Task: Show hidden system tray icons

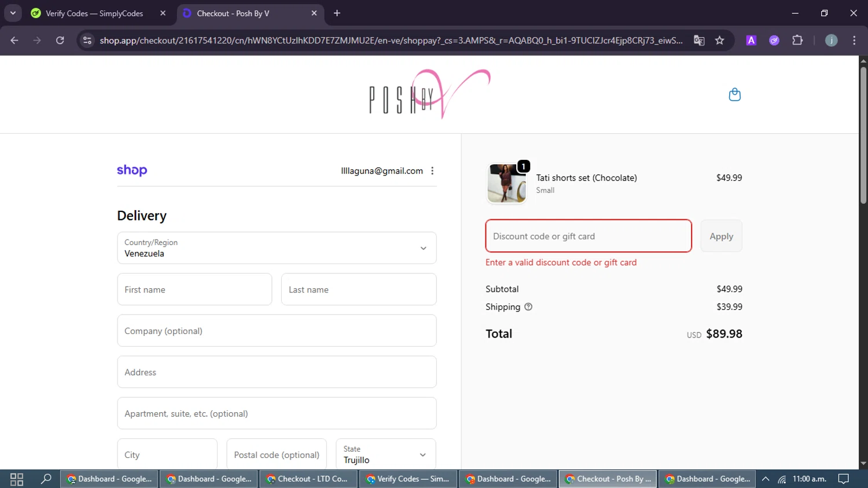Action: click(x=766, y=479)
